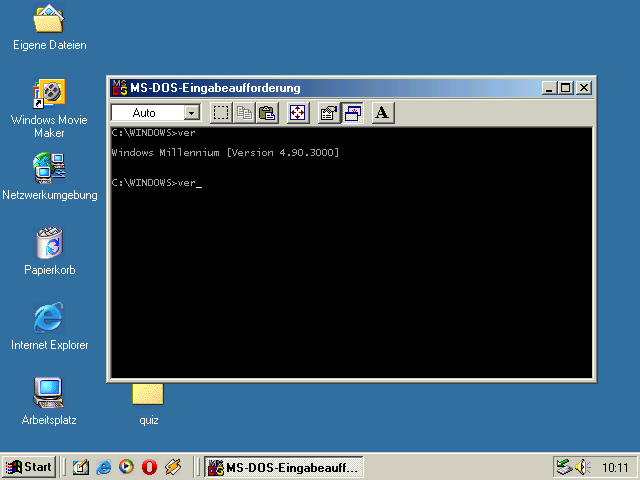Select the Arbeitsplatz computer icon

tap(49, 402)
